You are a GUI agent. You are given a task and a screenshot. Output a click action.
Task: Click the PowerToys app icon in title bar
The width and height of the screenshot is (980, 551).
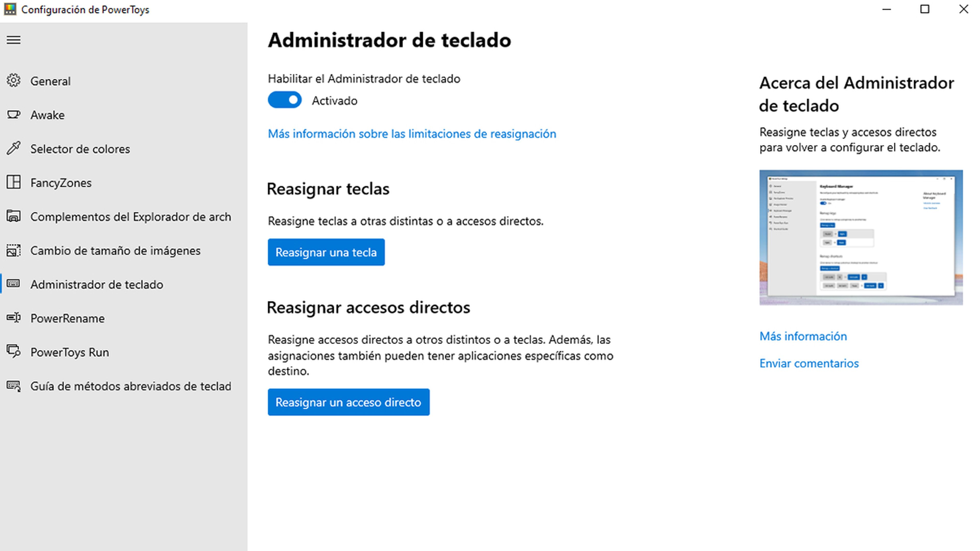tap(10, 9)
